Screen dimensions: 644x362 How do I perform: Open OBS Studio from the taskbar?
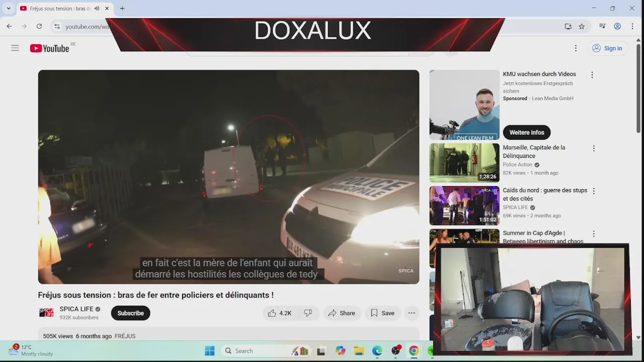396,350
